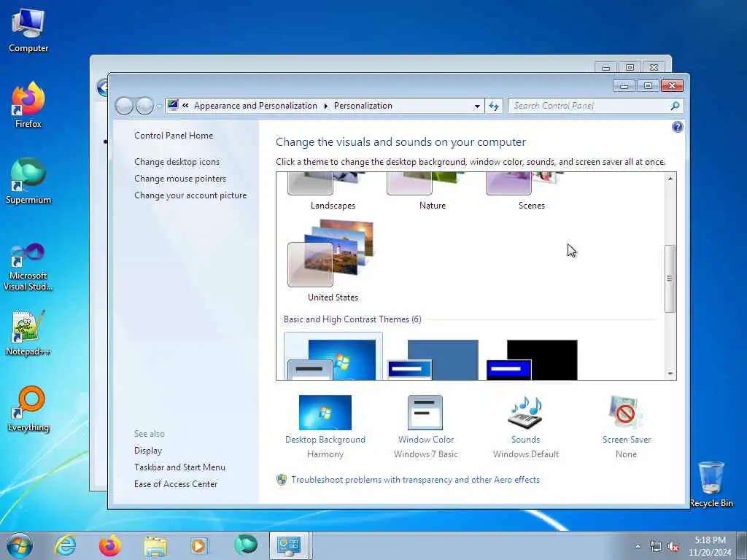Open Internet Explorer from taskbar
The width and height of the screenshot is (747, 560).
65,545
